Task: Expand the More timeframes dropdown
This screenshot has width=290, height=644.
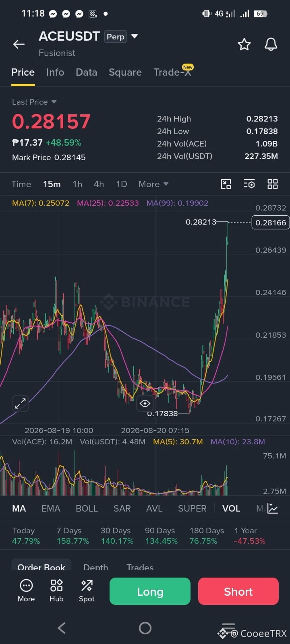Action: [x=153, y=184]
